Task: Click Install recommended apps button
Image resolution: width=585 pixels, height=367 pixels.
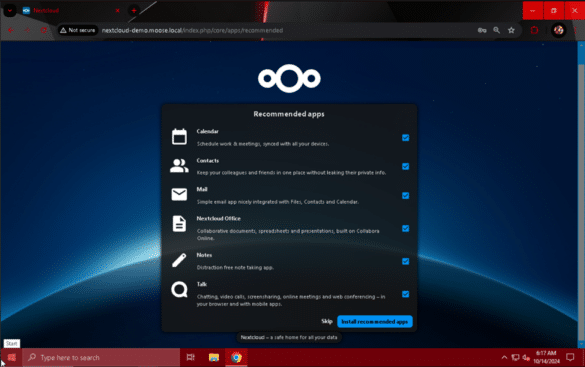Action: point(375,321)
